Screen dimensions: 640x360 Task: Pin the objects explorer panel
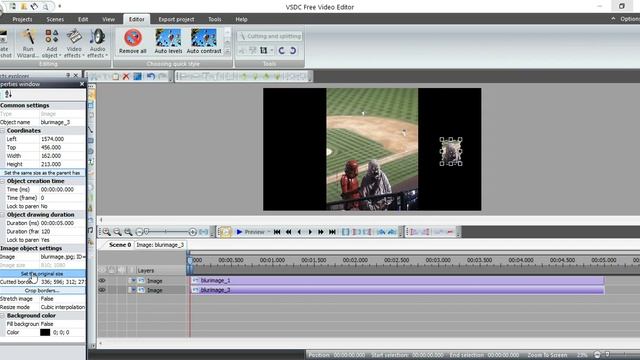tap(68, 76)
